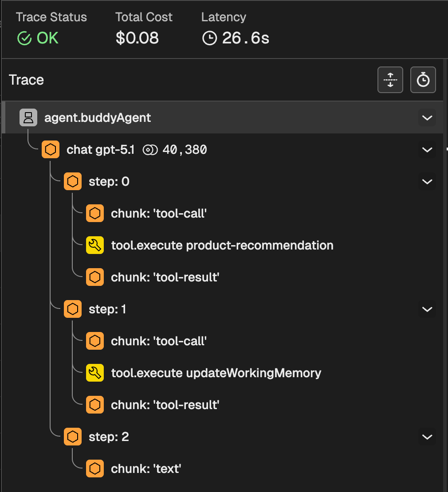Click the latency clock icon
The width and height of the screenshot is (448, 492).
209,39
